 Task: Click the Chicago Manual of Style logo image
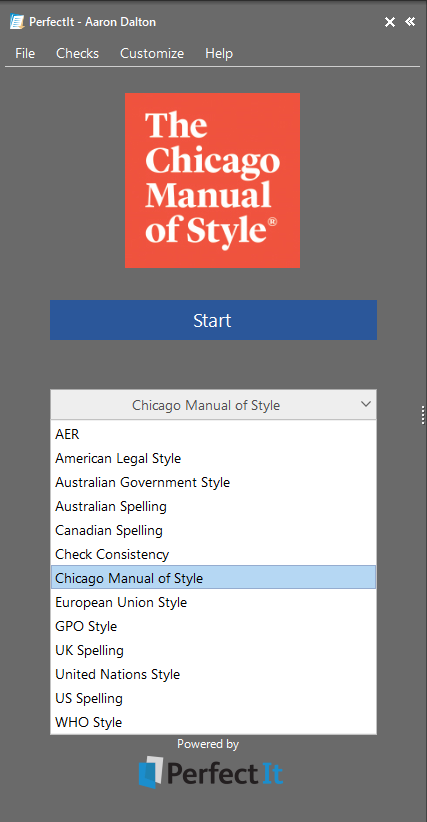212,180
